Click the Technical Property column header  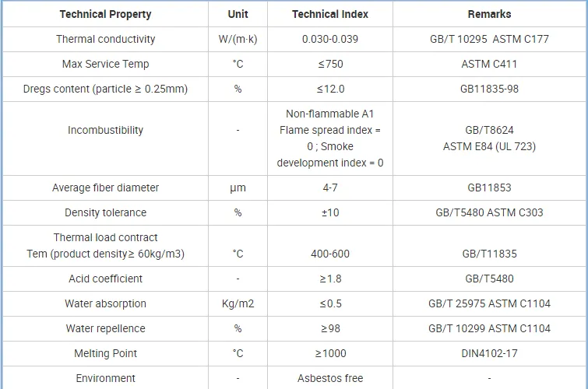[105, 14]
